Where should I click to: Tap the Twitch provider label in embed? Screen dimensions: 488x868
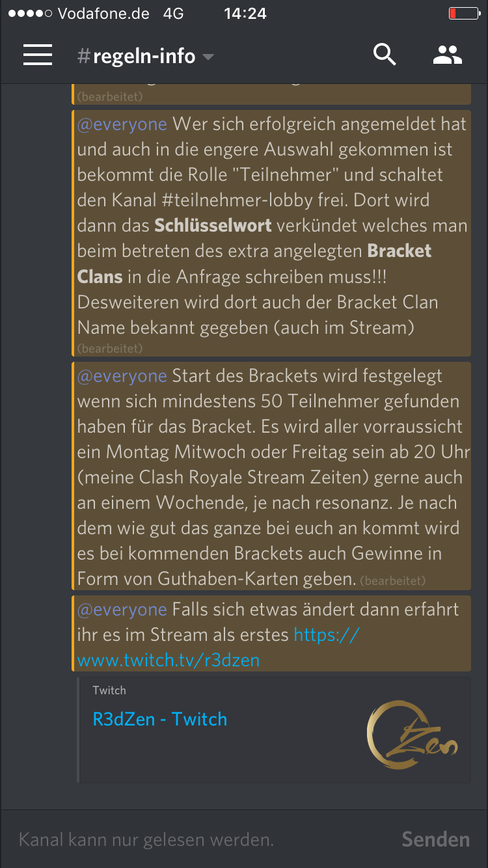[x=109, y=690]
